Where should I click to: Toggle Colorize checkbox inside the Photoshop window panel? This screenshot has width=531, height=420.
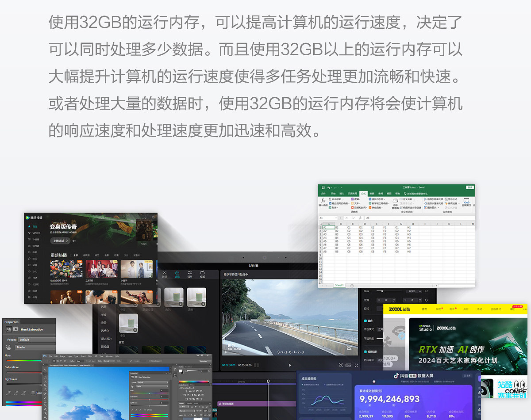pos(145,410)
